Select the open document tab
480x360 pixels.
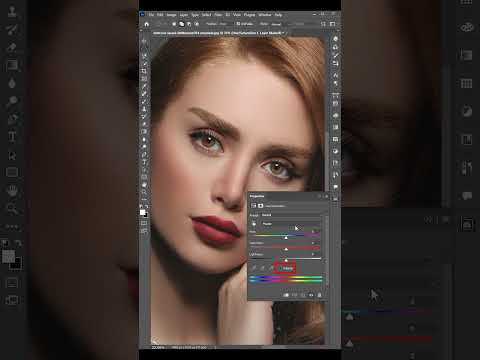pyautogui.click(x=218, y=33)
